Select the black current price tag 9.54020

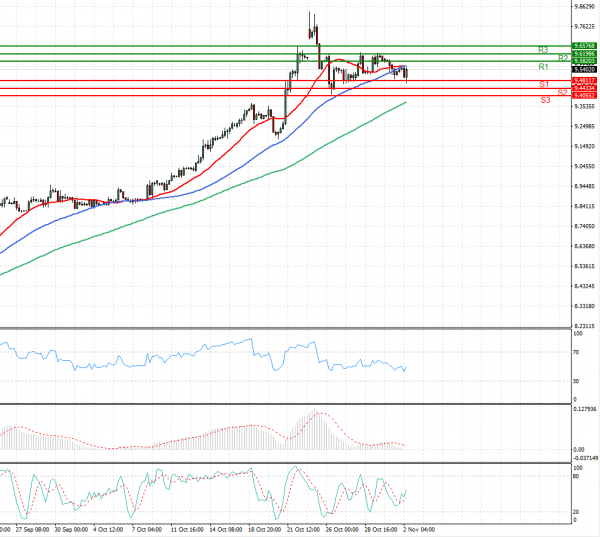tap(584, 70)
